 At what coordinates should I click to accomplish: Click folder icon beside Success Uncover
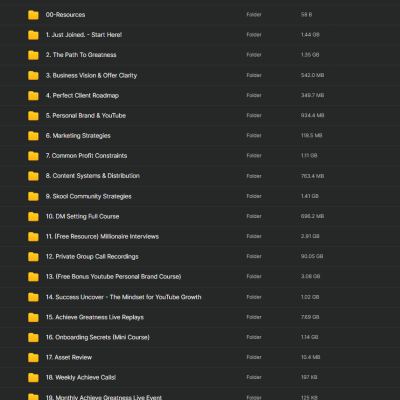[33, 297]
